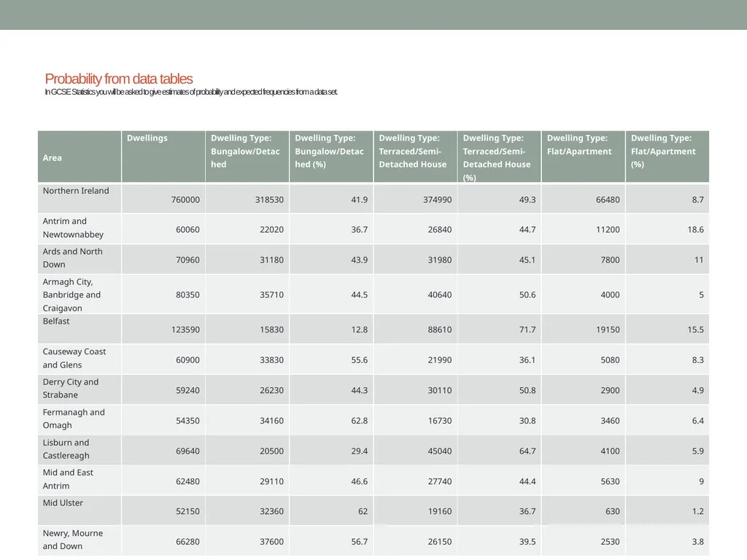Image resolution: width=747 pixels, height=560 pixels.
Task: Click the value 70960
Action: 187,260
